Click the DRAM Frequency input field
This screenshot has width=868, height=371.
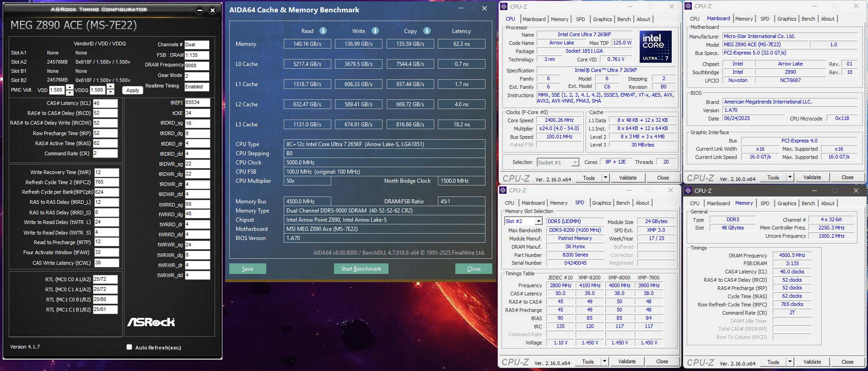[197, 65]
